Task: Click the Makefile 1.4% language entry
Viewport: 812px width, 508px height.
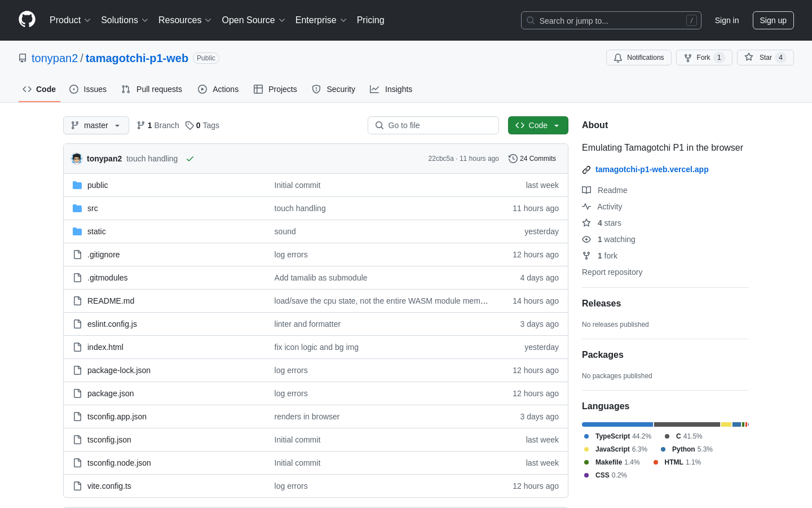Action: coord(612,462)
